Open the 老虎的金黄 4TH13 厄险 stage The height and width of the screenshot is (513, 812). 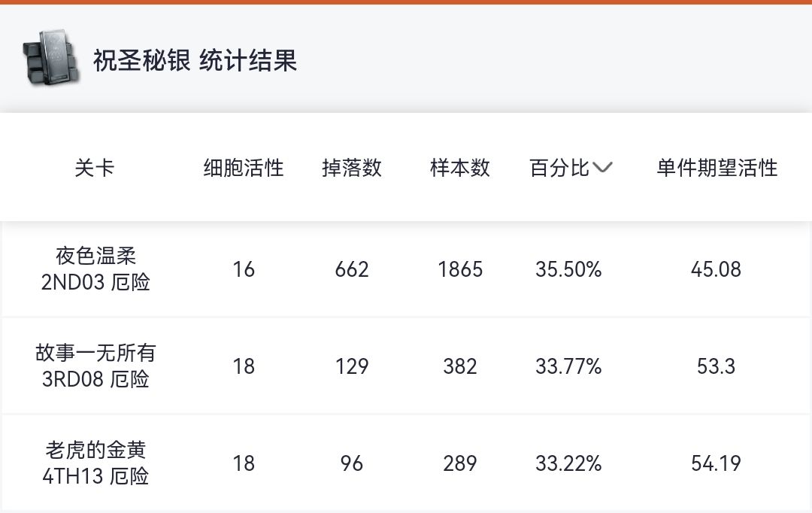tap(95, 463)
